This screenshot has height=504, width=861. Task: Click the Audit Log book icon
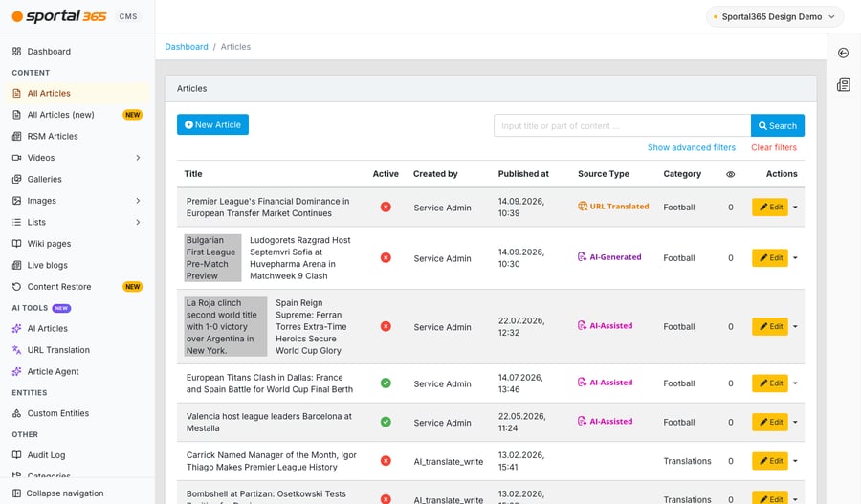(x=16, y=455)
